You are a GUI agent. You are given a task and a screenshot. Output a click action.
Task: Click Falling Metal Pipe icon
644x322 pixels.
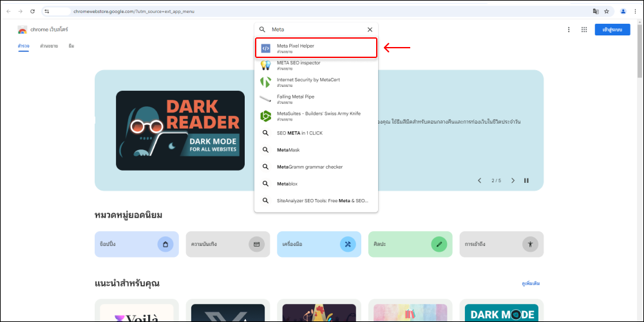[x=266, y=99]
